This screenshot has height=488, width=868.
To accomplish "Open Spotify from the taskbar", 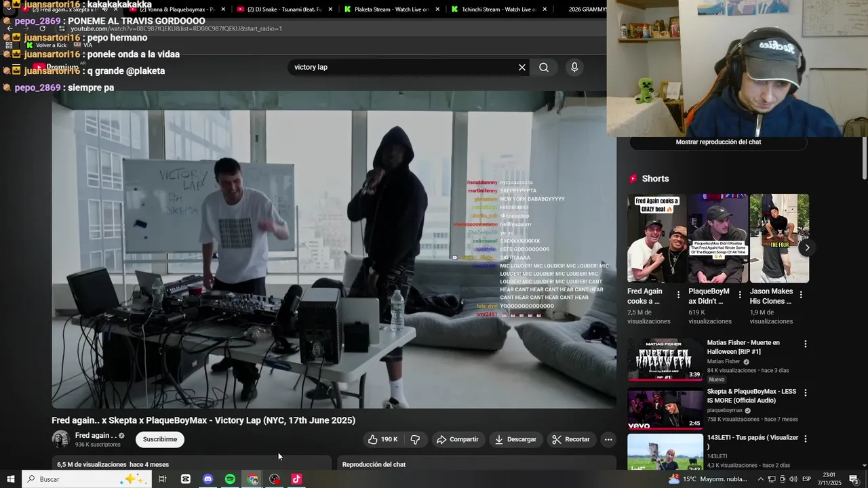I will click(x=230, y=479).
